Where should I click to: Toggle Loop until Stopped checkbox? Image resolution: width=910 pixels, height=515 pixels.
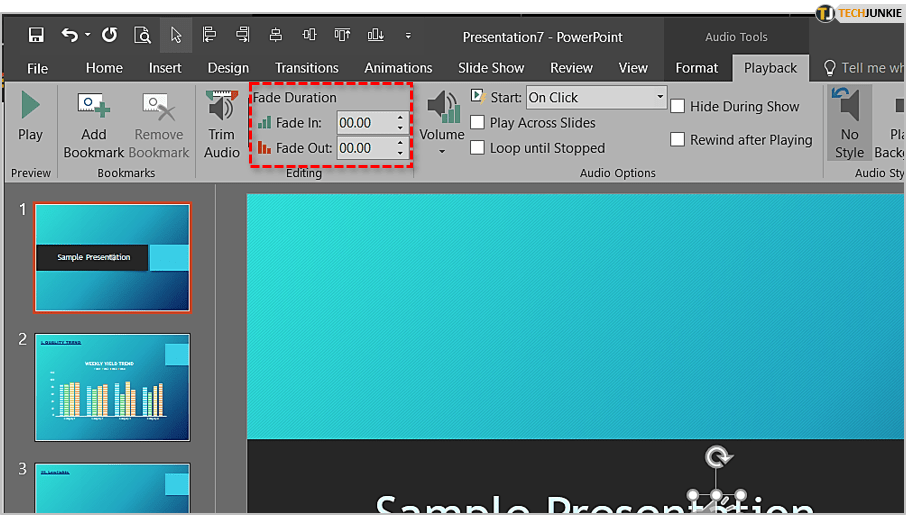click(x=478, y=148)
